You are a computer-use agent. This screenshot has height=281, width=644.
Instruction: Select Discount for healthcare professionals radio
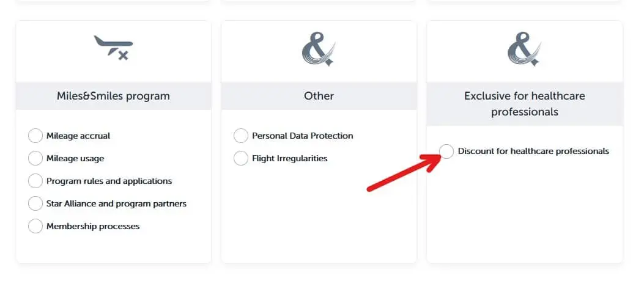coord(447,151)
